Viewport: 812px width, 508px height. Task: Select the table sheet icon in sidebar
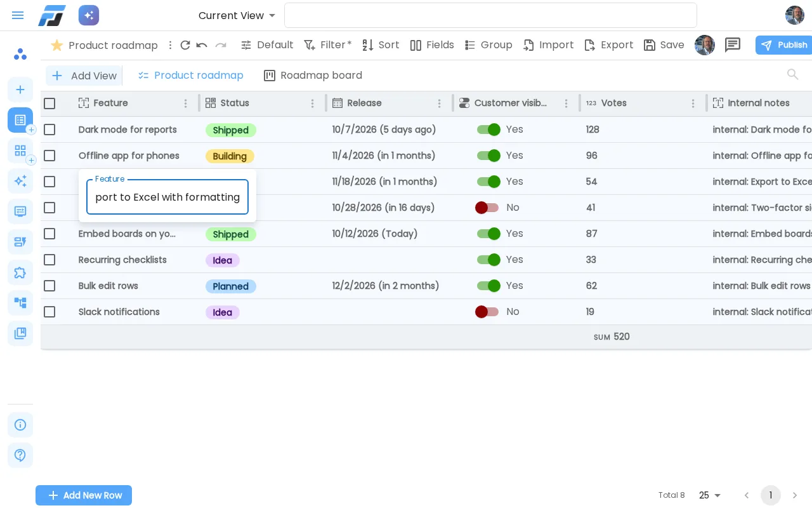[20, 119]
